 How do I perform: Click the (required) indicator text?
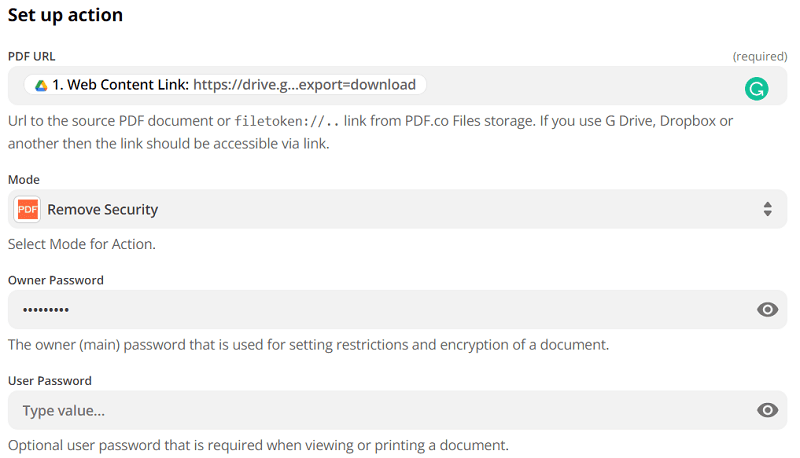pos(759,56)
